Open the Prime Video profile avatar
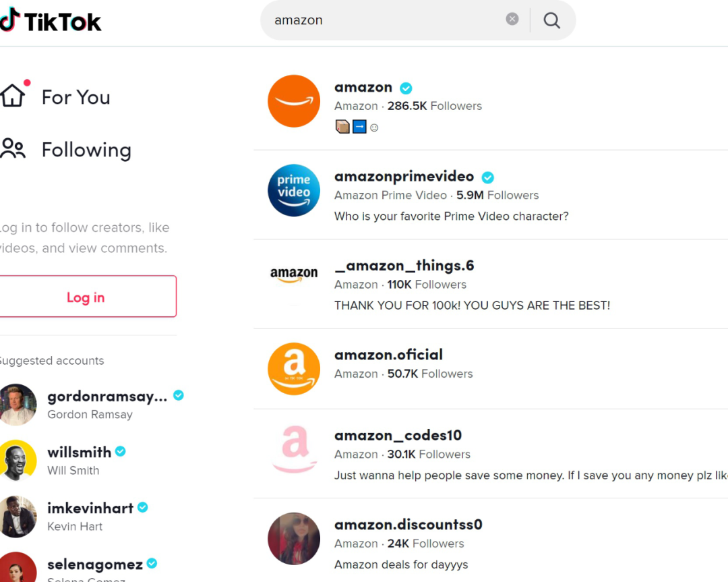This screenshot has width=728, height=582. (294, 190)
